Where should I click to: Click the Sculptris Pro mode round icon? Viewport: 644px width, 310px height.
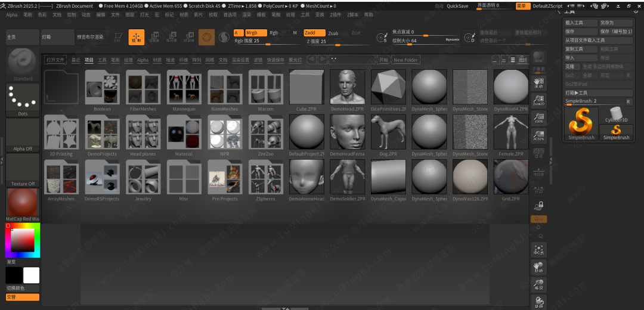click(x=224, y=37)
